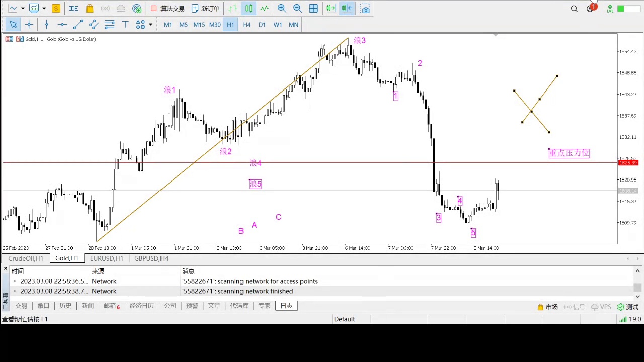Switch to the GBPUSD,H4 chart tab
This screenshot has height=362, width=644.
click(x=151, y=258)
